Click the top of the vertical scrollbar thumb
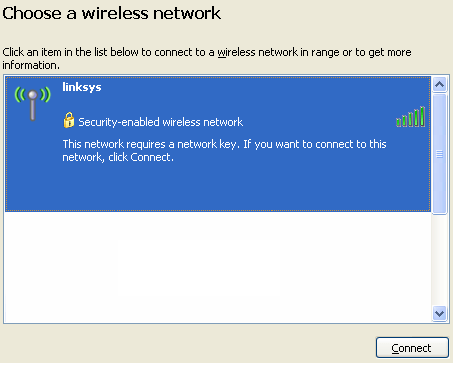The image size is (455, 365). tap(439, 97)
